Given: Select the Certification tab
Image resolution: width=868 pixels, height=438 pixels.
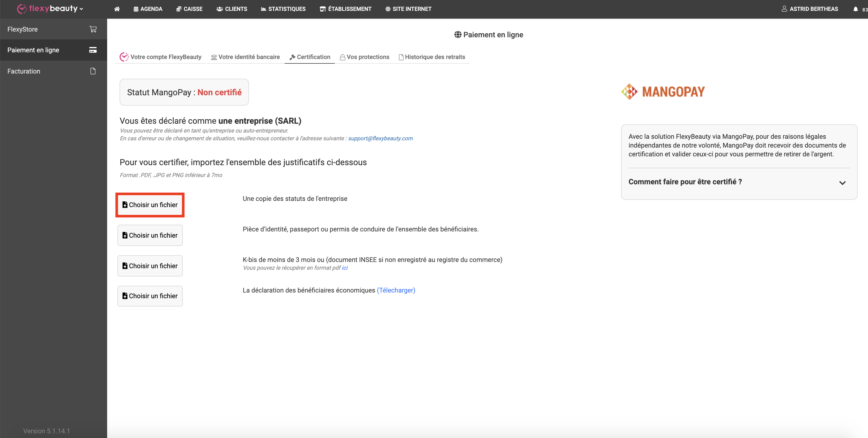Looking at the screenshot, I should coord(310,57).
